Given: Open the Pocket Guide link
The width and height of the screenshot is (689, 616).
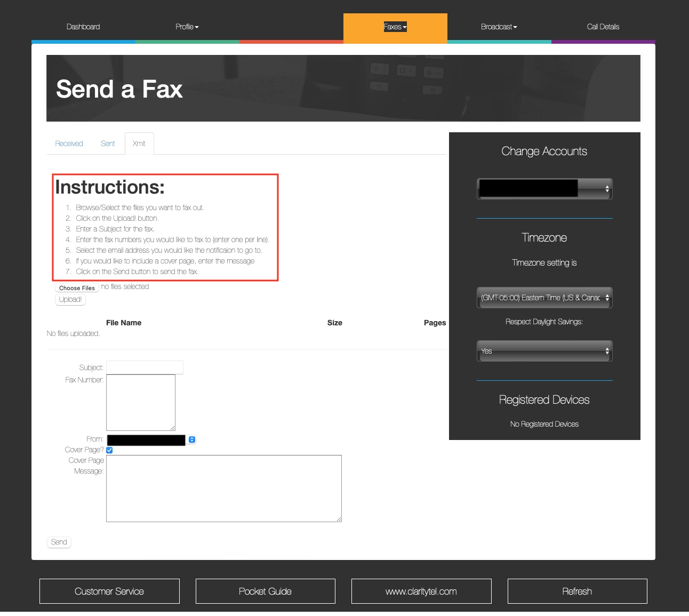Looking at the screenshot, I should pos(266,591).
